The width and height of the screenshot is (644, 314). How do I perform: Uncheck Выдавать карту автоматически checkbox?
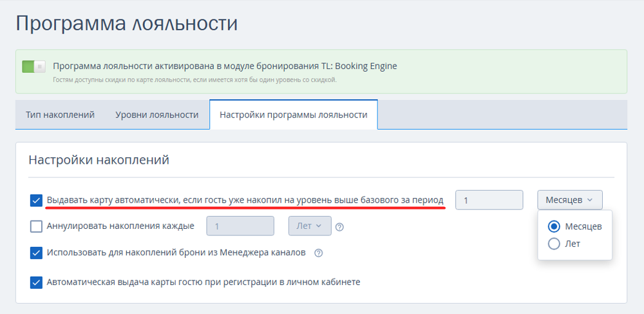pos(37,201)
